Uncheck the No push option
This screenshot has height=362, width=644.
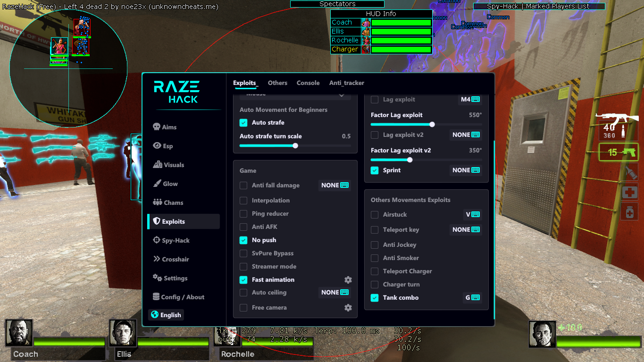click(243, 240)
